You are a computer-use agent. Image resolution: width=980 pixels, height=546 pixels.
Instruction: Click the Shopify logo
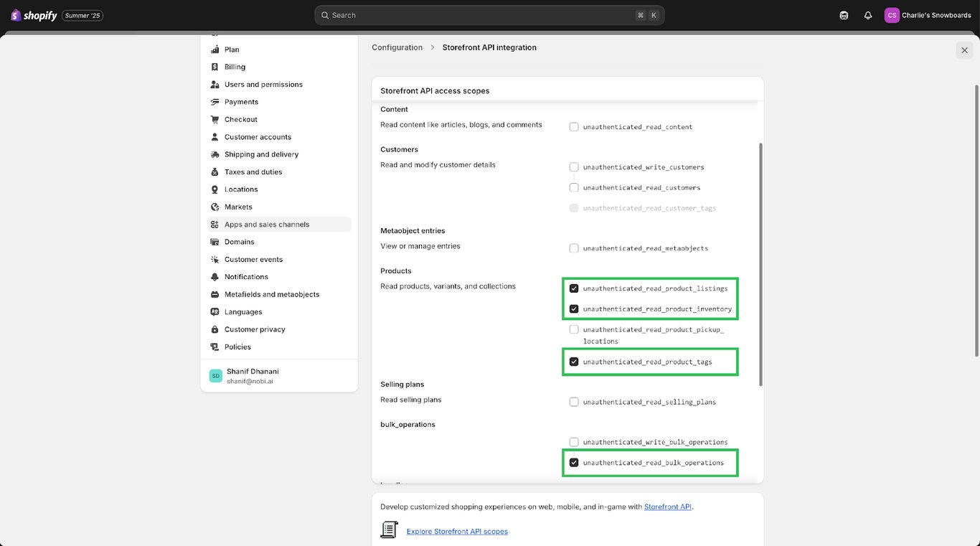(x=34, y=15)
